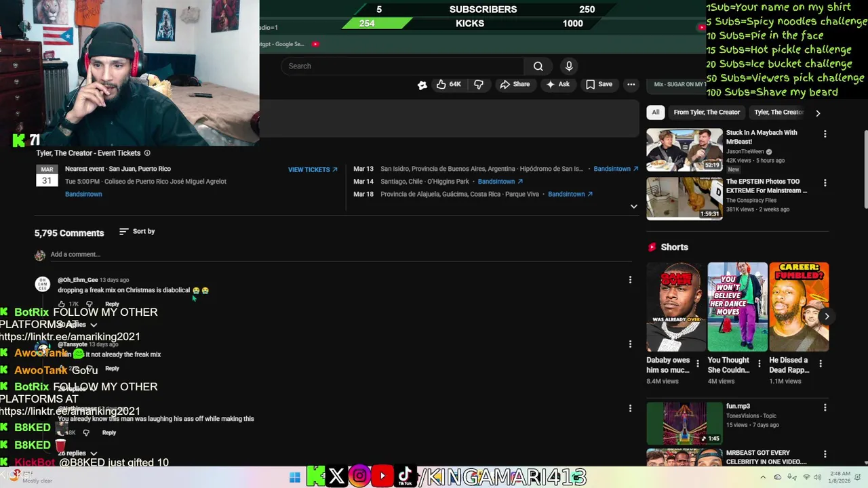
Task: Open Bandsintown link for Santiago, Chile event
Action: pos(500,182)
